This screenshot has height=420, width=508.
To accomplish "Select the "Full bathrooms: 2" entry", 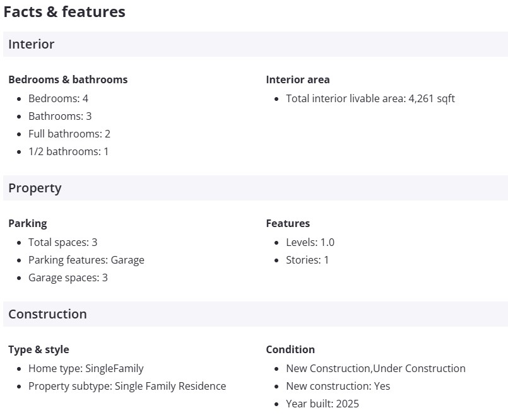I will tap(69, 134).
